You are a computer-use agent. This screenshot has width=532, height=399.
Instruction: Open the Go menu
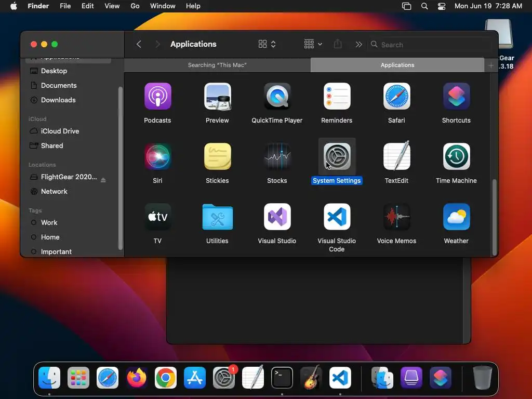click(x=135, y=6)
